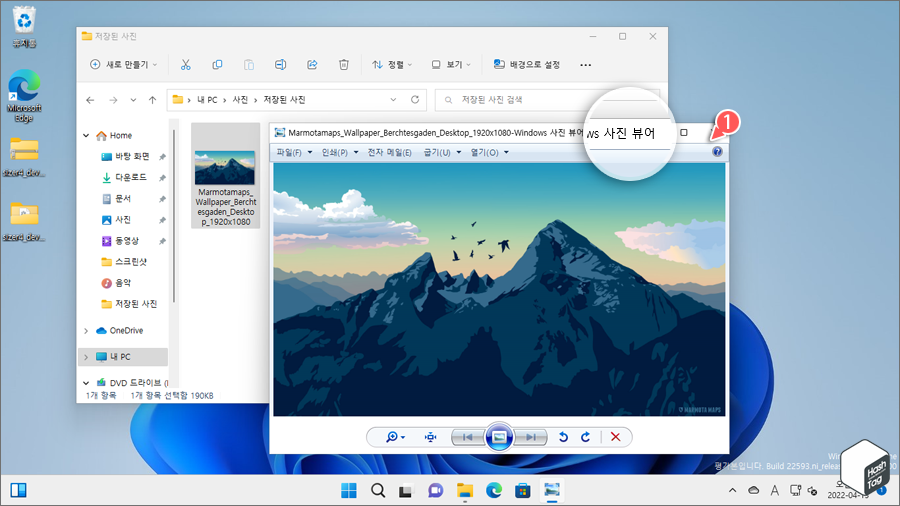Click the Delete trash icon in Explorer toolbar
Viewport: 900px width, 506px height.
pos(344,65)
